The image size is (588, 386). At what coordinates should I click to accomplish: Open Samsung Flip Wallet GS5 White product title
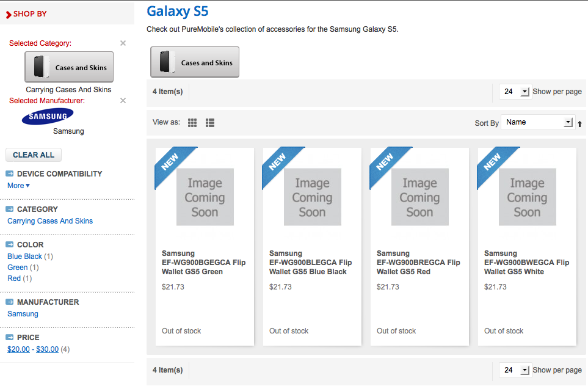[x=526, y=263]
